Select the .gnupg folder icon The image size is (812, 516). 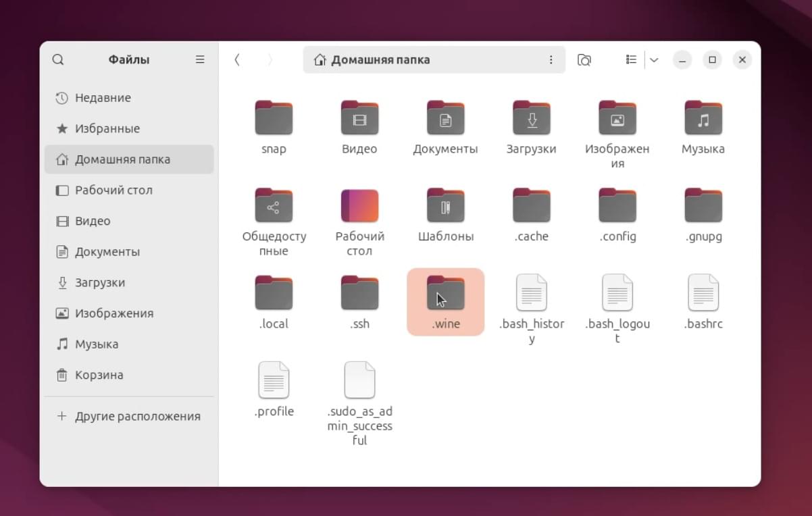pyautogui.click(x=703, y=205)
